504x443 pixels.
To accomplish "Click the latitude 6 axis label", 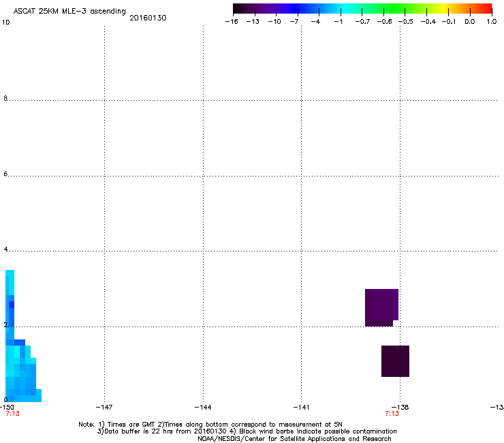I will (x=5, y=174).
